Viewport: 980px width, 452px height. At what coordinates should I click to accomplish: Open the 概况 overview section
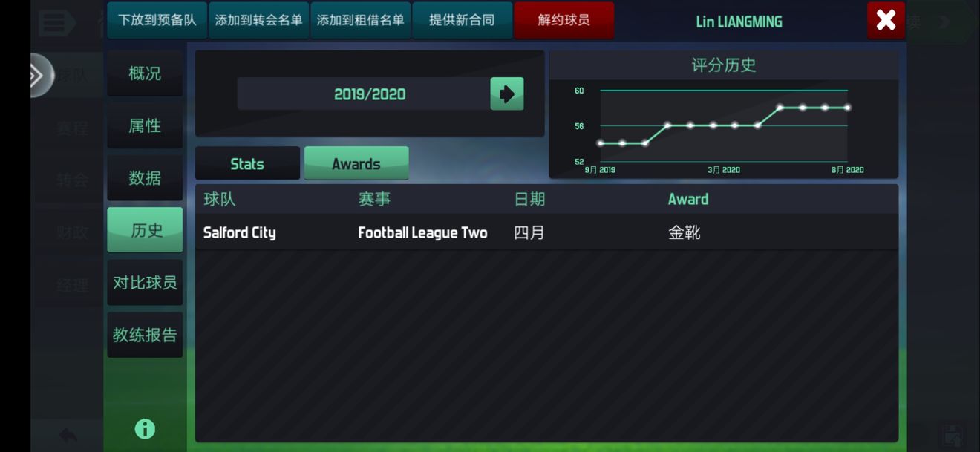(145, 73)
